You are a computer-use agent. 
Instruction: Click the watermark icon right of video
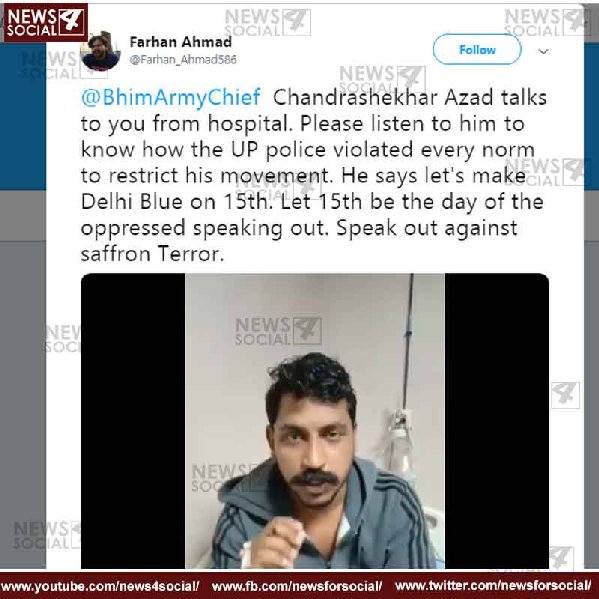pyautogui.click(x=565, y=395)
